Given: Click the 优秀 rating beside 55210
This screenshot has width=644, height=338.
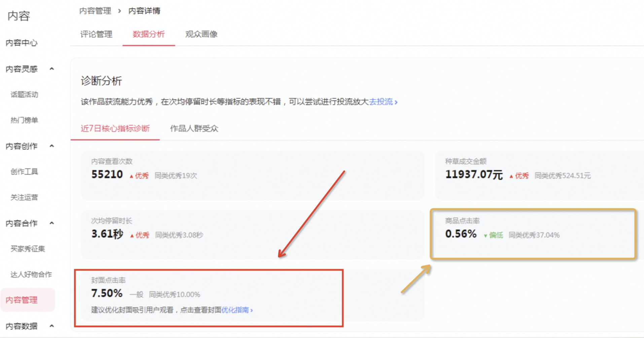Looking at the screenshot, I should coord(139,176).
